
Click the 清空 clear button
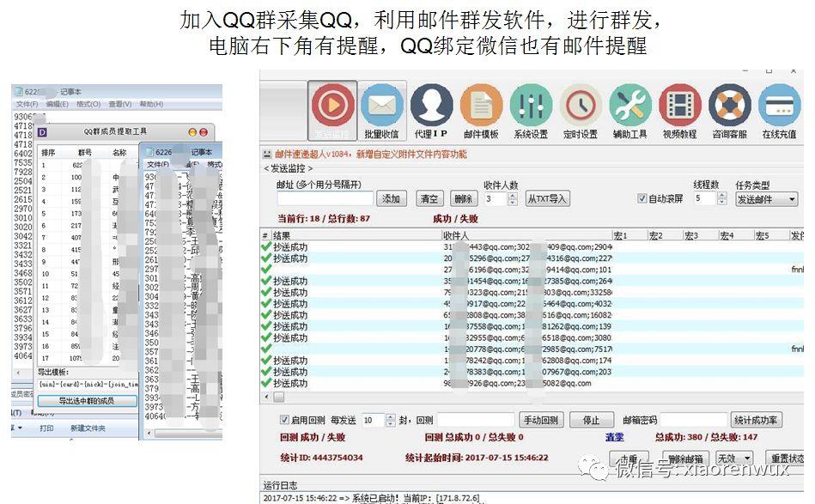pos(429,198)
